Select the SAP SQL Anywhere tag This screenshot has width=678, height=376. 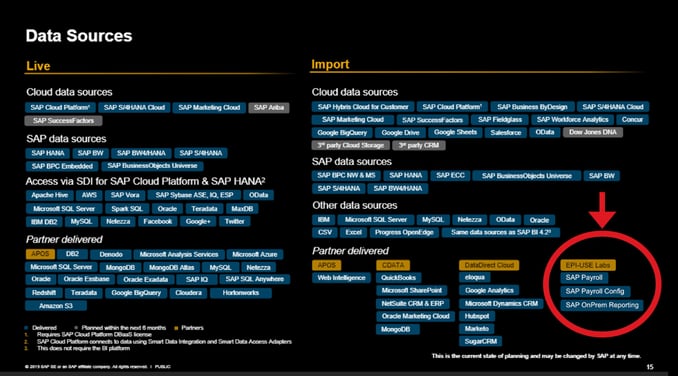[254, 279]
